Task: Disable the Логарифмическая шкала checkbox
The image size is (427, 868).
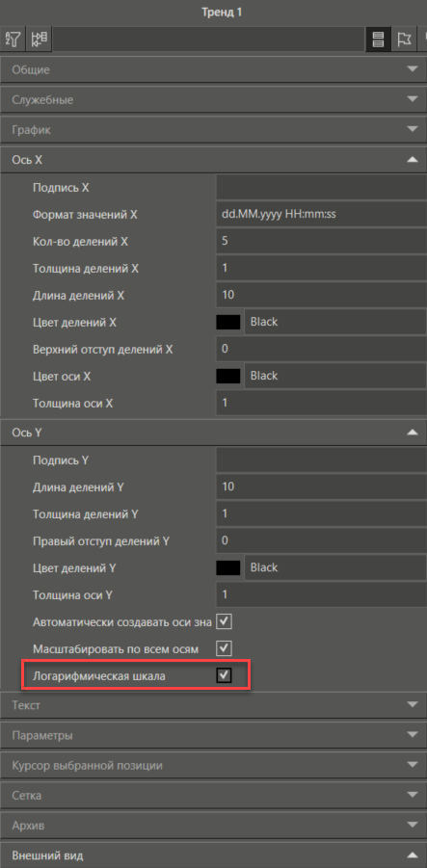Action: coord(225,675)
